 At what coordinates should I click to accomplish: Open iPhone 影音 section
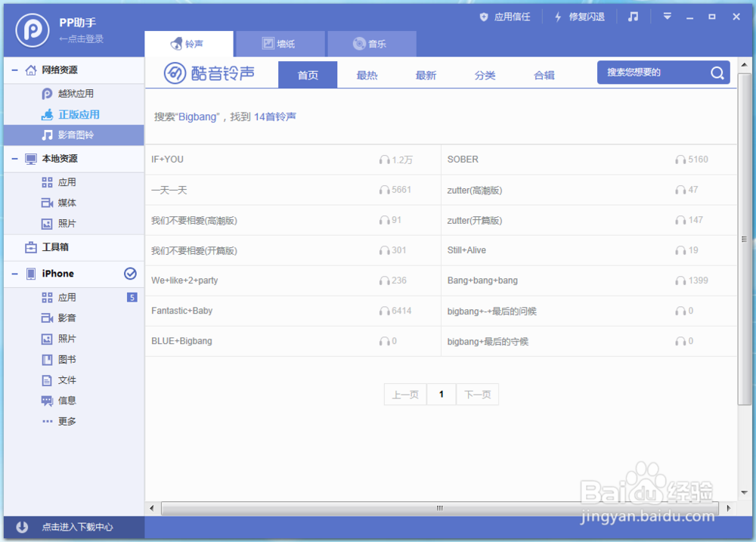(x=74, y=318)
